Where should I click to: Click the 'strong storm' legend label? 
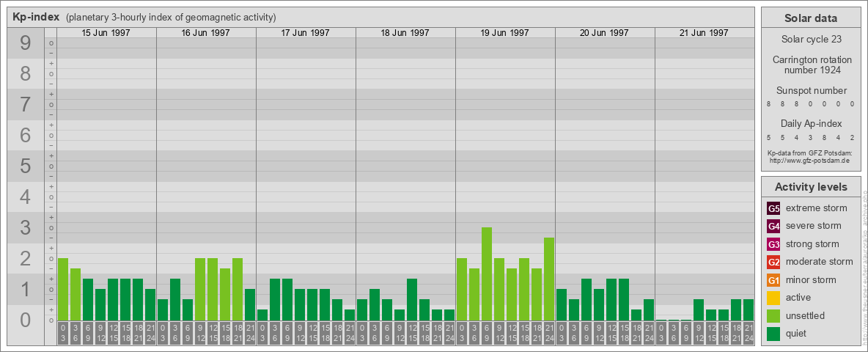pyautogui.click(x=812, y=244)
